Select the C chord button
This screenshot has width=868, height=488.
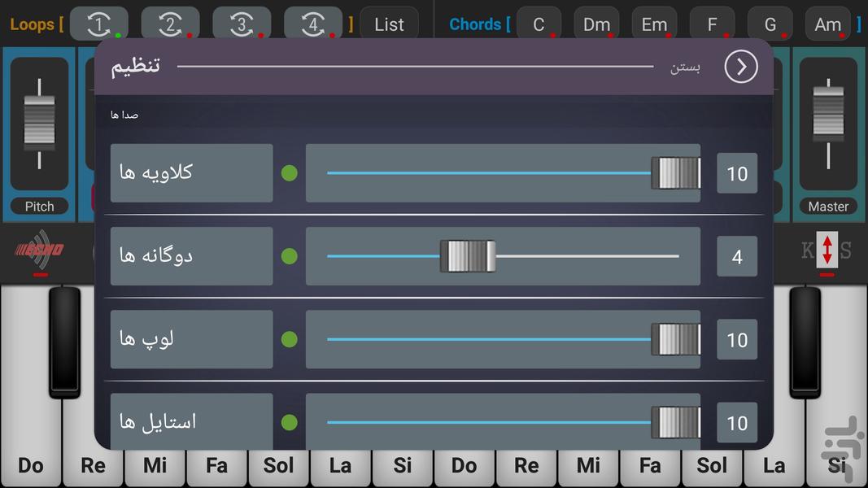click(x=539, y=24)
